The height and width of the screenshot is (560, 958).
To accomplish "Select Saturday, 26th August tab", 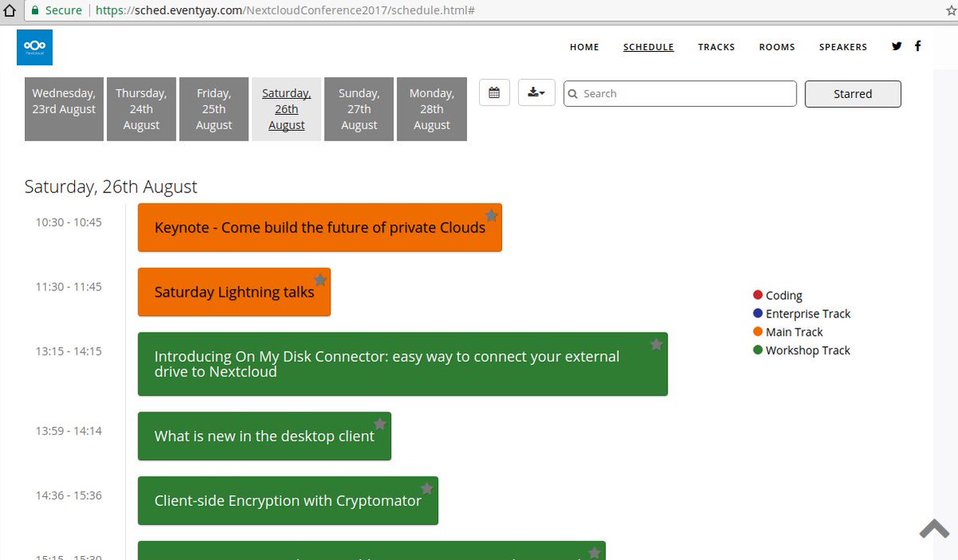I will tap(287, 109).
